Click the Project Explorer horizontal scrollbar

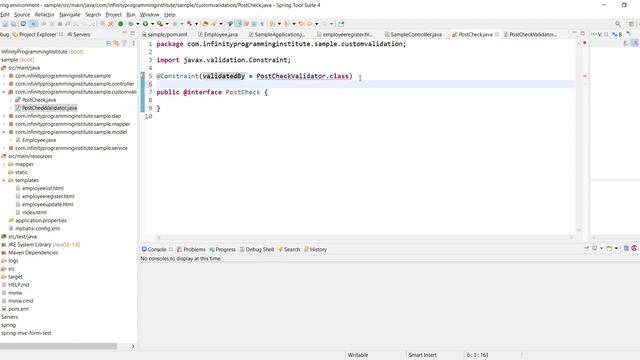(58, 346)
